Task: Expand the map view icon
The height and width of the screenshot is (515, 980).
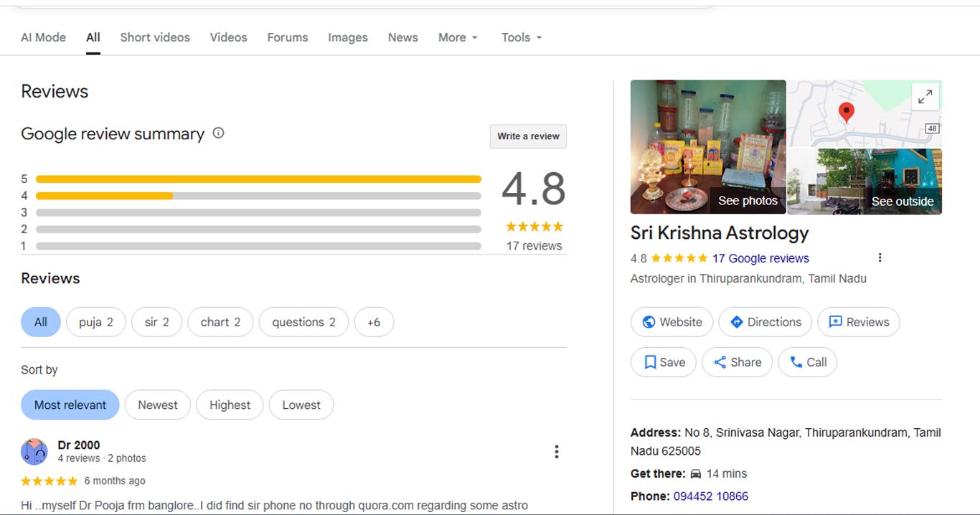Action: coord(925,95)
